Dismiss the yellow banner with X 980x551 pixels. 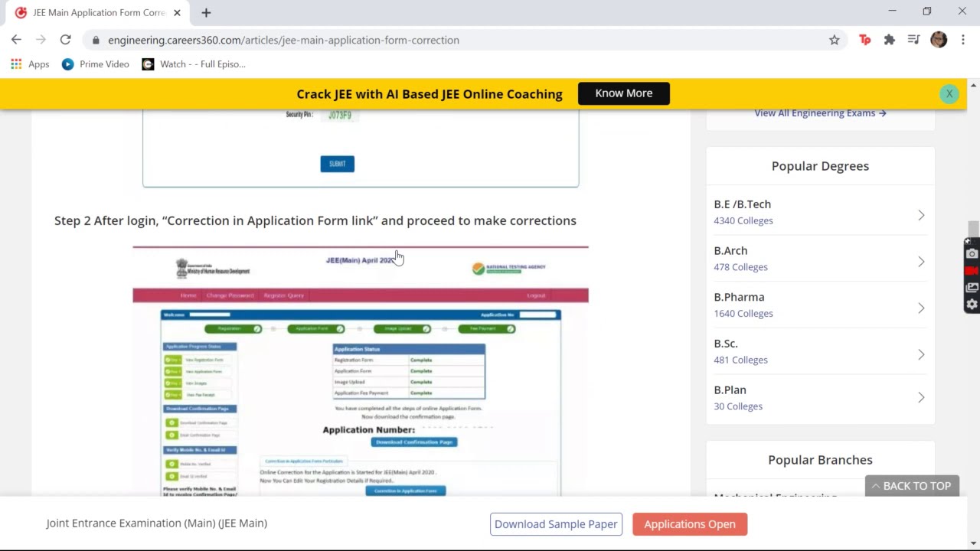[949, 93]
